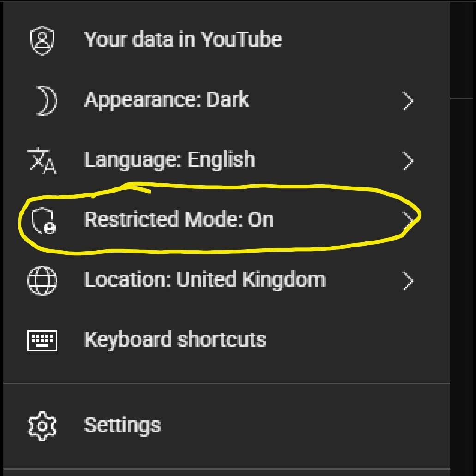
Task: Click the Restricted Mode shield lock icon
Action: pos(43,221)
